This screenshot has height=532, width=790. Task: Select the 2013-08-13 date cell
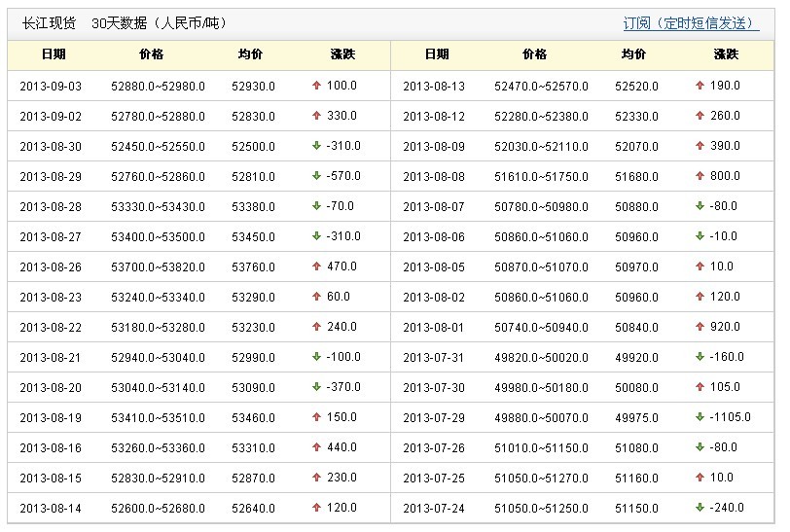tap(434, 87)
